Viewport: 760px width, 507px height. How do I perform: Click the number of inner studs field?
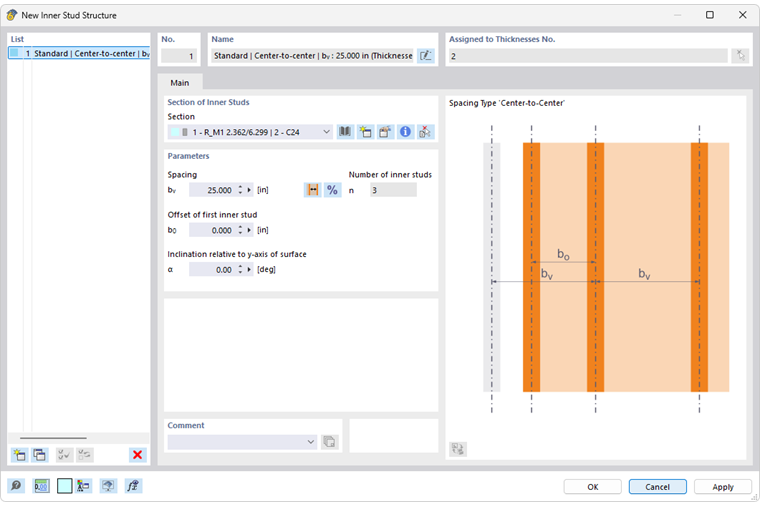coord(393,190)
